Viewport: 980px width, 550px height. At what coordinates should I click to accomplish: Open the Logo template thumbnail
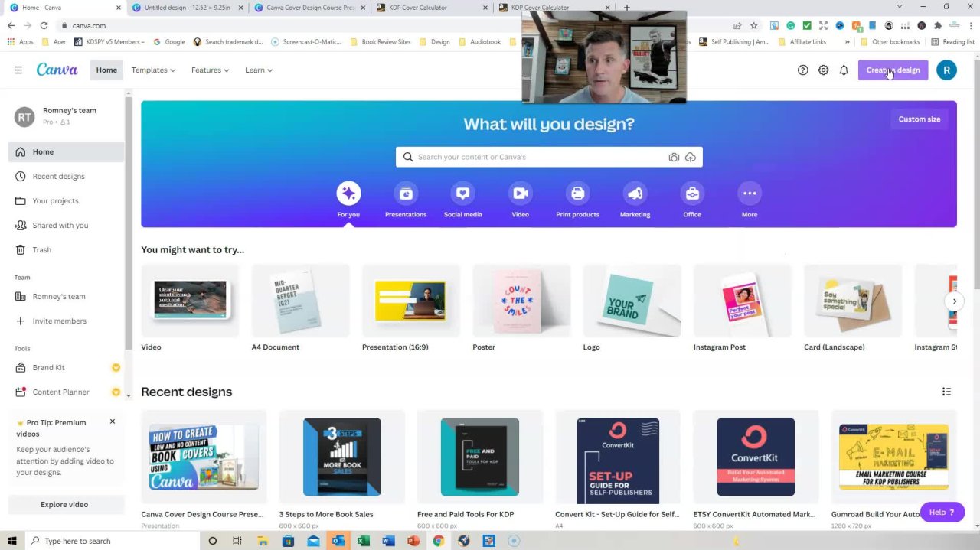pyautogui.click(x=632, y=301)
